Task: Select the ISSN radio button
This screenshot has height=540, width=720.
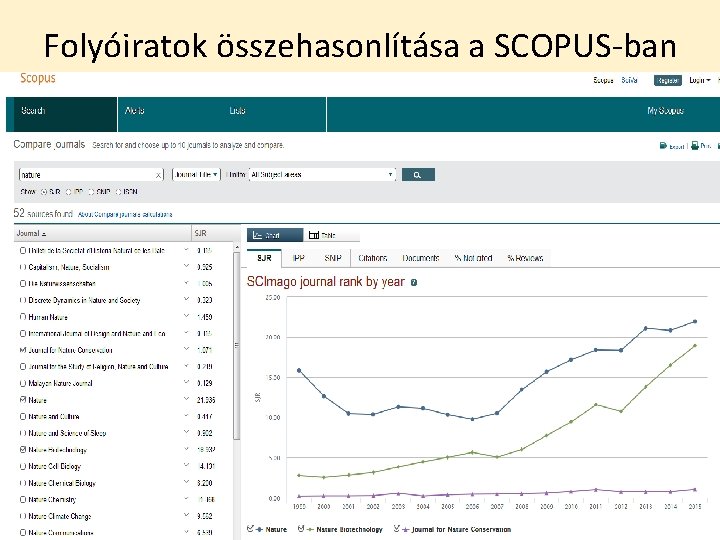Action: coord(118,191)
